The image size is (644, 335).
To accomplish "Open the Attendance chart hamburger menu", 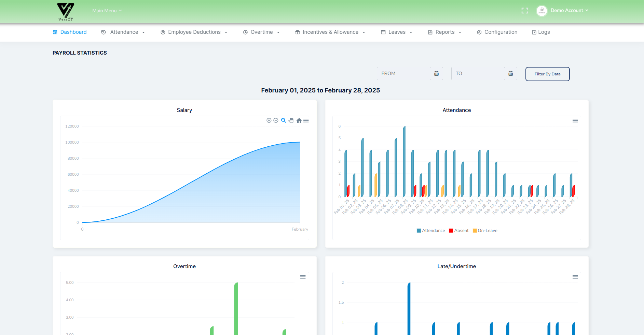I will 575,120.
